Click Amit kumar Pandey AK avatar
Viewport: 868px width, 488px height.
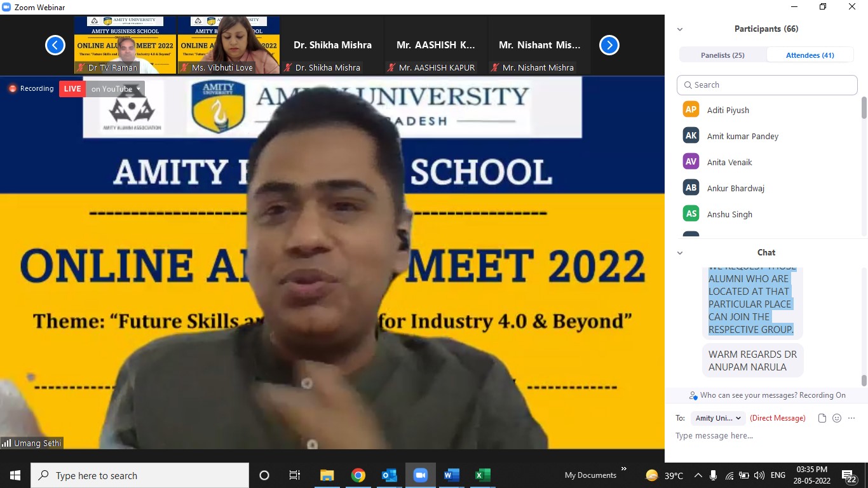pos(691,135)
